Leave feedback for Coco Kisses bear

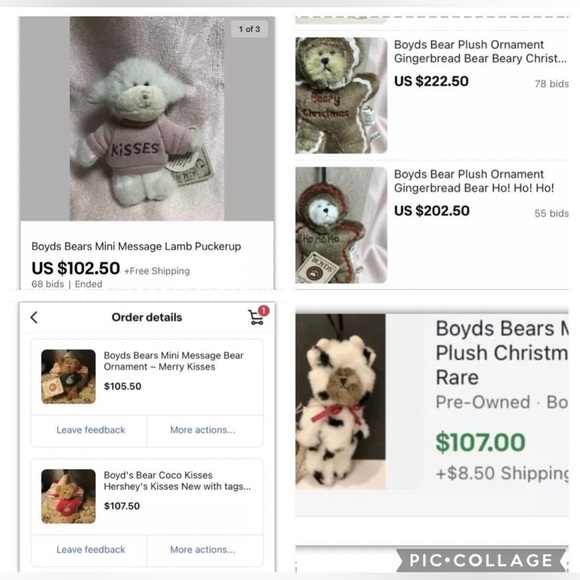click(91, 549)
